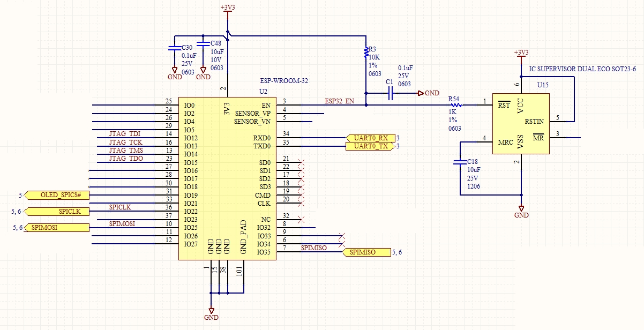The height and width of the screenshot is (330, 644).
Task: Click the OLED_SPICS# port label
Action: click(58, 195)
